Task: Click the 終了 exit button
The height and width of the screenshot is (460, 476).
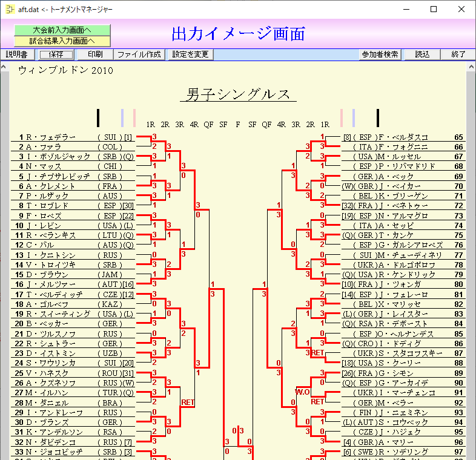Action: [x=458, y=54]
